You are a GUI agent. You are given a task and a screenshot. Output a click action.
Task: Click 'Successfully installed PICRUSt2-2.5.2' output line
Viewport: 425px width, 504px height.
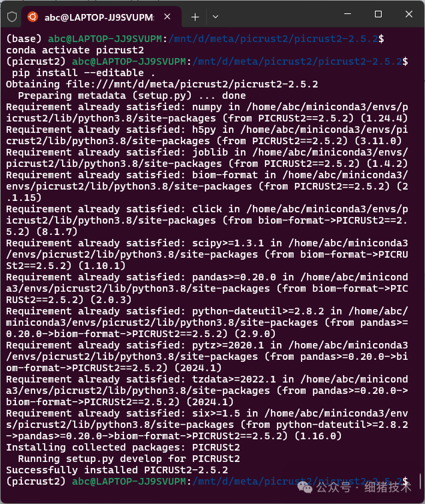pyautogui.click(x=117, y=469)
